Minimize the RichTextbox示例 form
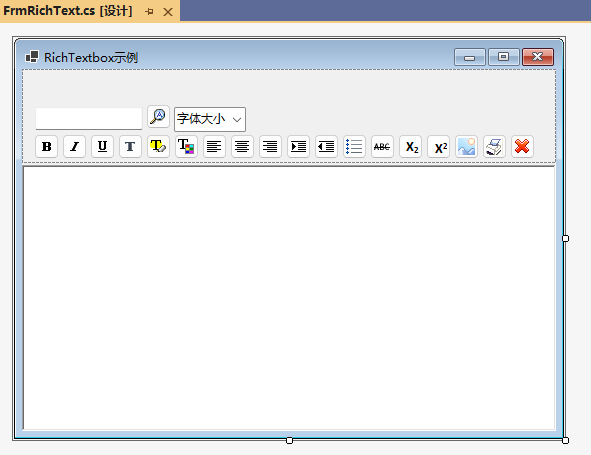This screenshot has height=455, width=591. coord(470,57)
